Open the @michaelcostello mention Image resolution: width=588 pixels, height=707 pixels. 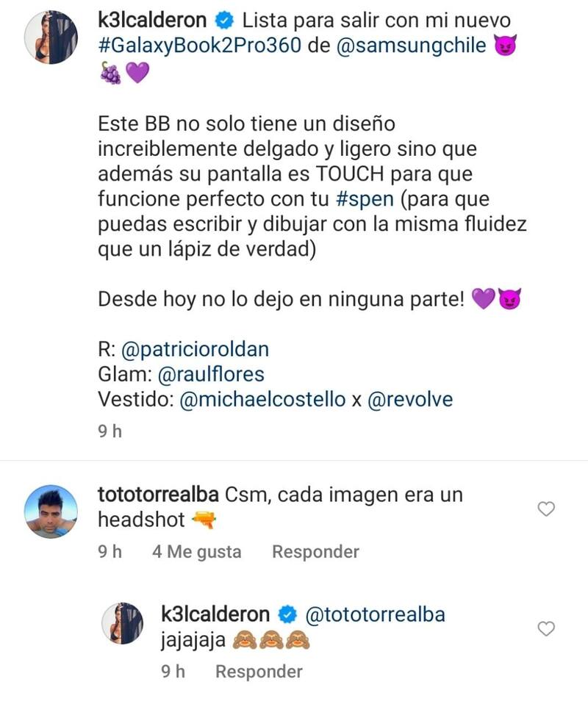pyautogui.click(x=262, y=399)
